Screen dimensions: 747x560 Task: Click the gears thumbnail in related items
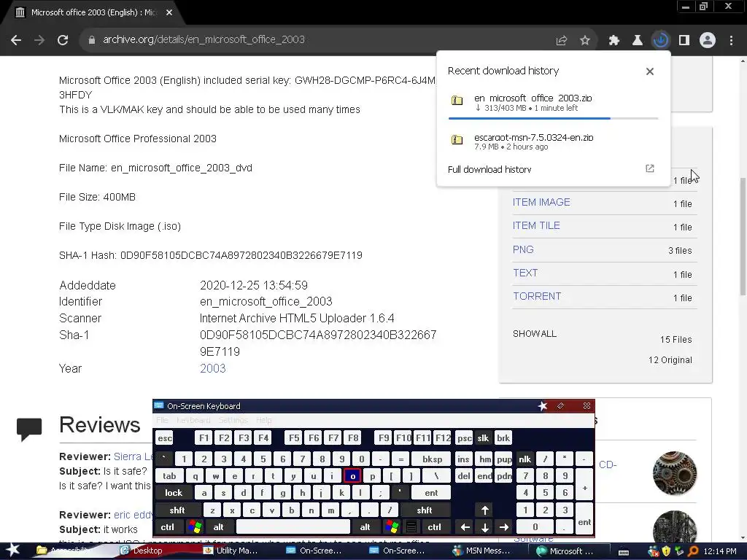[674, 472]
